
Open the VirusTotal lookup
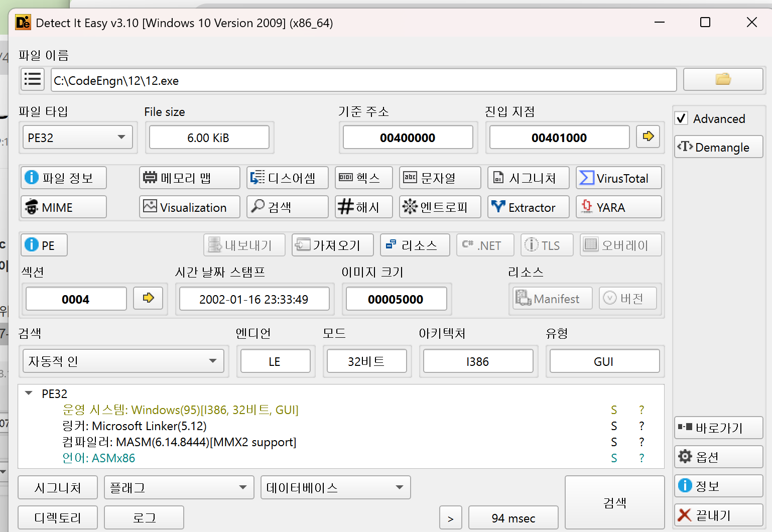coord(619,178)
